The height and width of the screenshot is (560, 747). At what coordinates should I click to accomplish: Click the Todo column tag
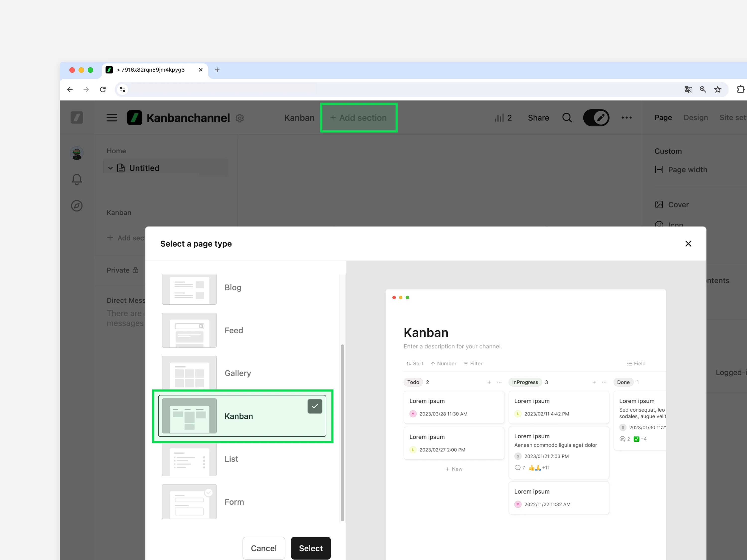click(413, 382)
